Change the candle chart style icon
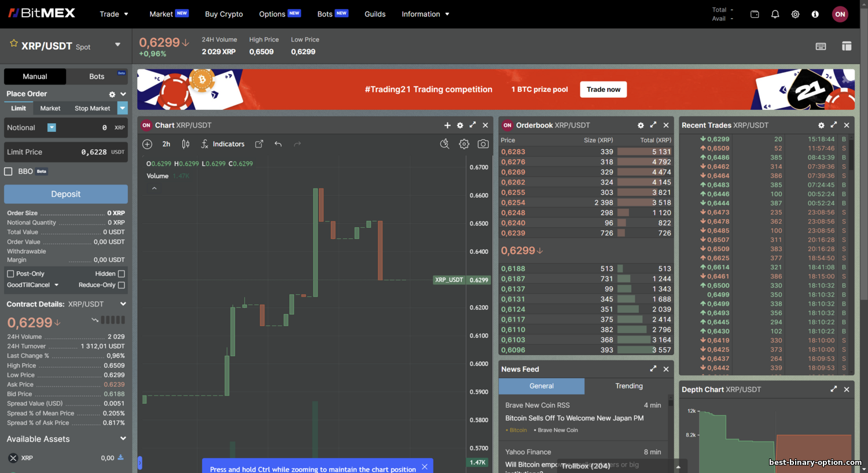Viewport: 868px width, 473px height. click(x=185, y=144)
